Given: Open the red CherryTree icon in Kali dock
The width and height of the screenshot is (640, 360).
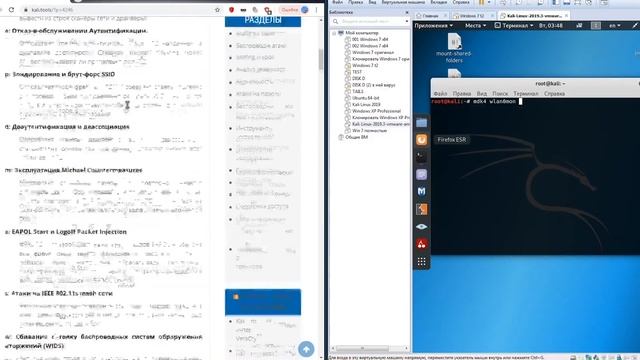Looking at the screenshot, I should click(422, 244).
